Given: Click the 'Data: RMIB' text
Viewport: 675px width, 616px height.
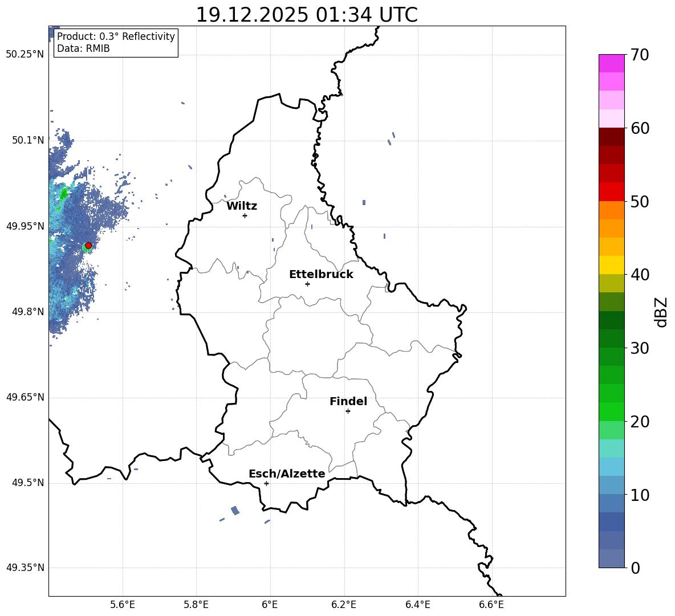Looking at the screenshot, I should (83, 48).
